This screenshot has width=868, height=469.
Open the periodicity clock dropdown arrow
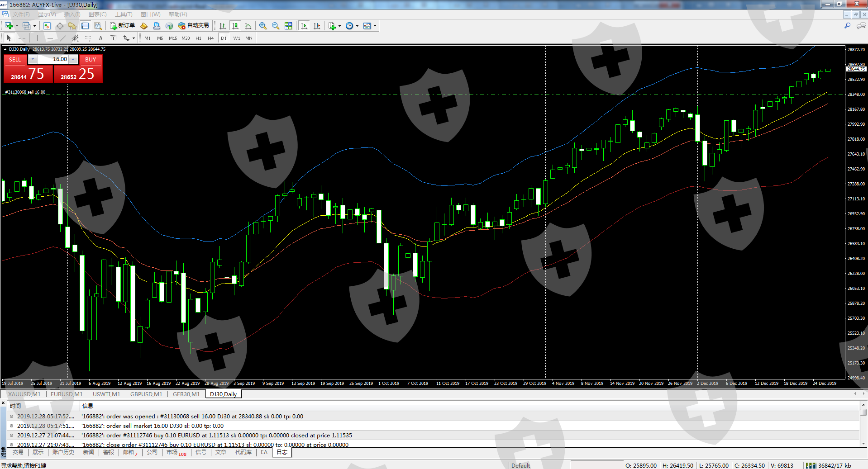tap(357, 26)
